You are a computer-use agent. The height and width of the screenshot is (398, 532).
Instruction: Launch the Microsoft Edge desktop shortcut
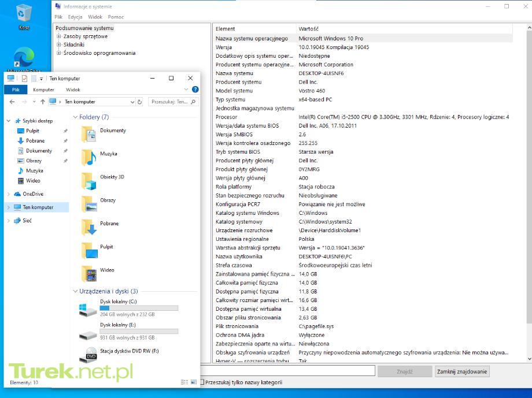(24, 59)
